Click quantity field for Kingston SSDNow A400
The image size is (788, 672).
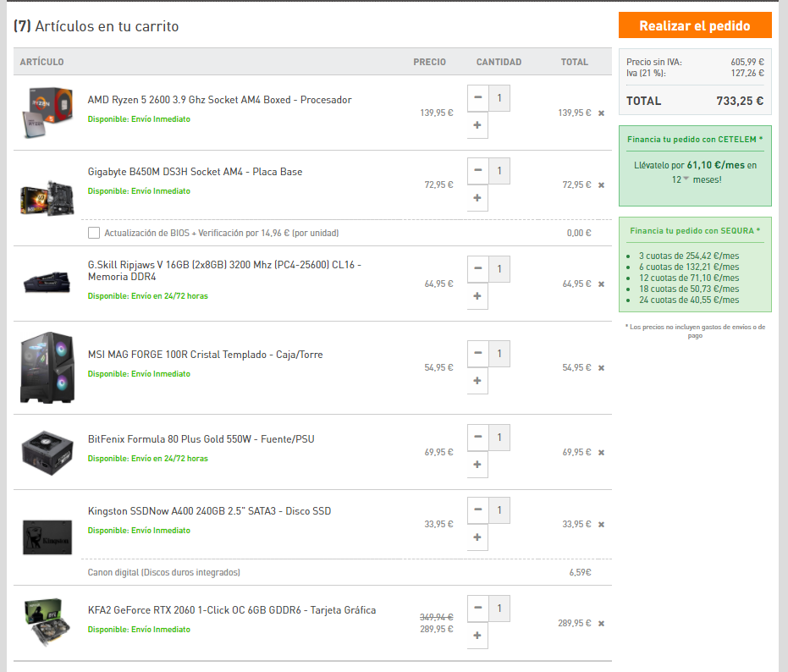click(x=499, y=510)
